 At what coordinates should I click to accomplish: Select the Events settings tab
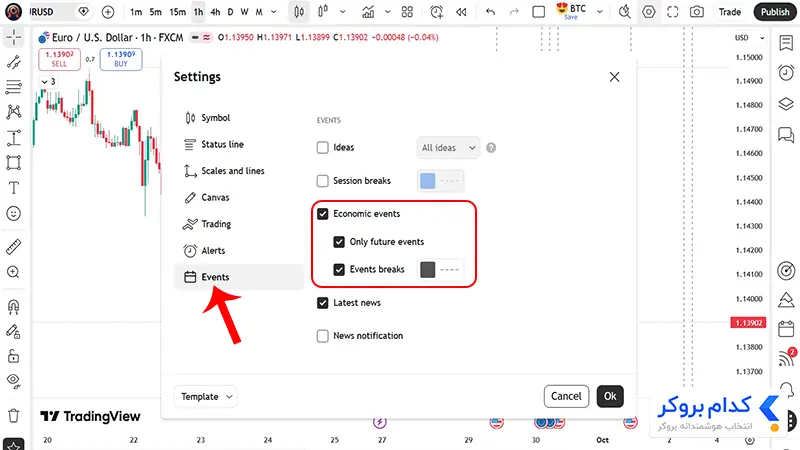[239, 277]
